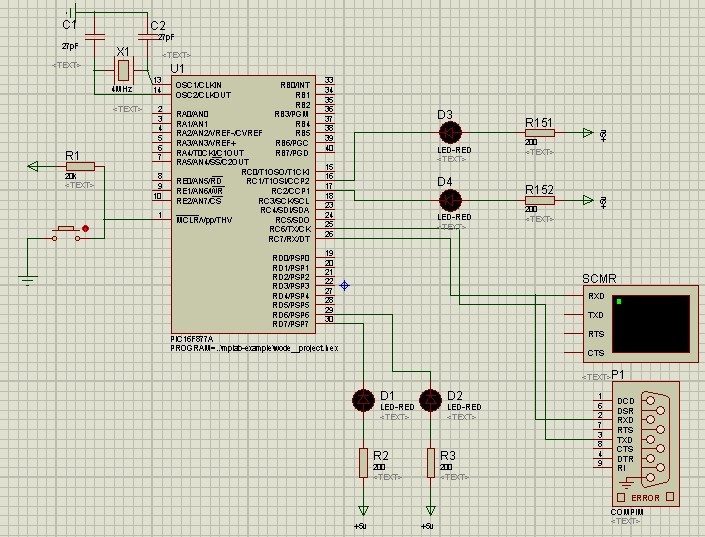
Task: Click the power terminal arrow left of R1
Action: click(33, 166)
